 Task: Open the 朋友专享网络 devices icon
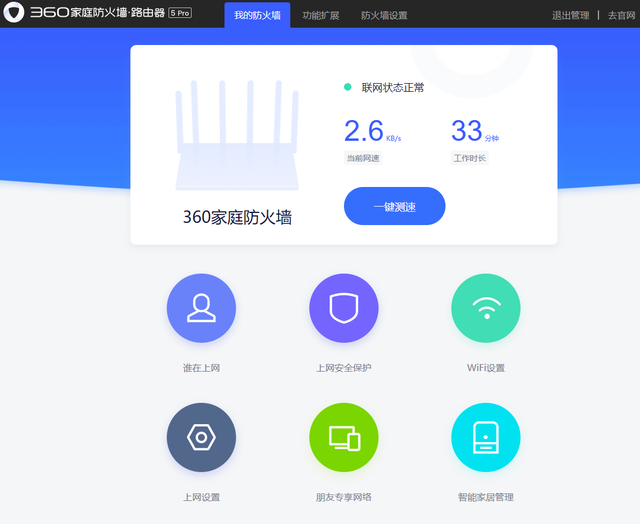tap(344, 437)
